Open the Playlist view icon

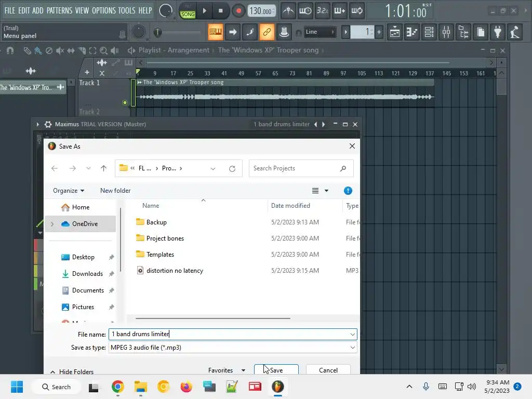[395, 32]
